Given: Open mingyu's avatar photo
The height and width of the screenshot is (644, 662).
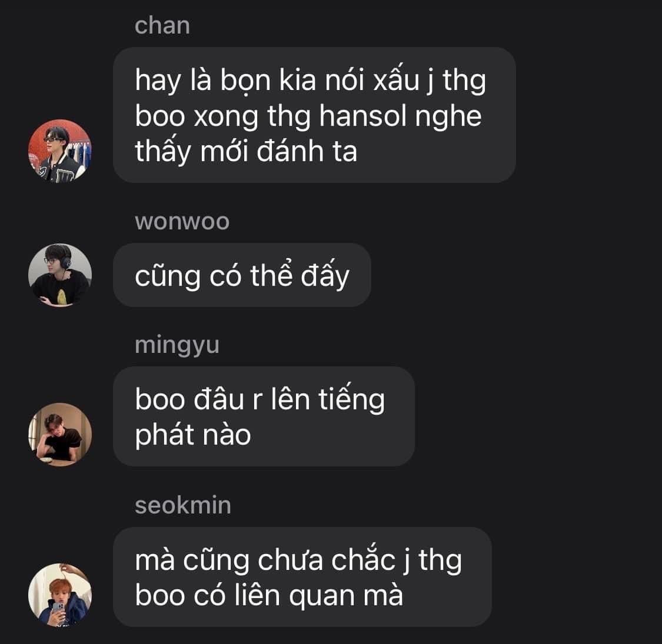Looking at the screenshot, I should [x=60, y=434].
